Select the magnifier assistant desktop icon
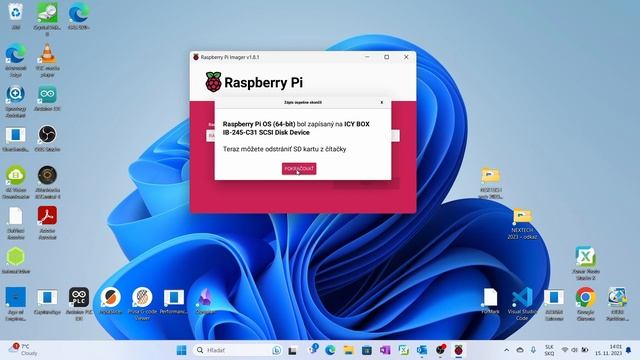Viewport: 640px width, 360px height. point(16,101)
